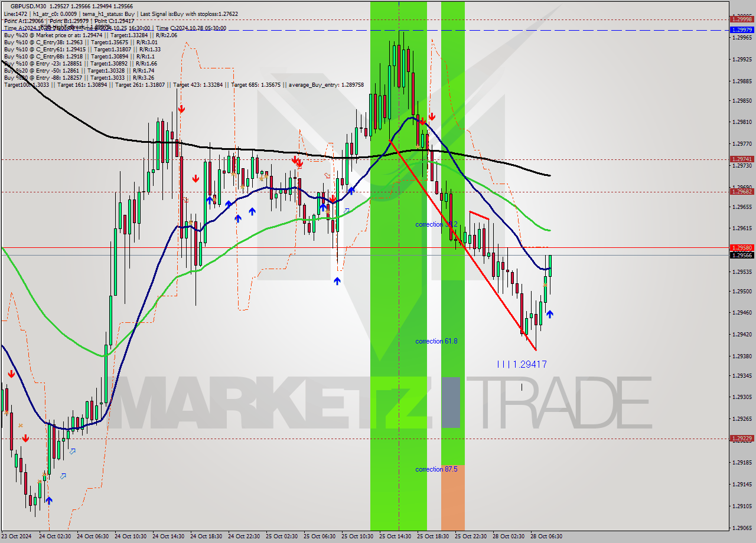The width and height of the screenshot is (756, 543).
Task: Click the 1.29265 price axis value
Action: pos(742,419)
